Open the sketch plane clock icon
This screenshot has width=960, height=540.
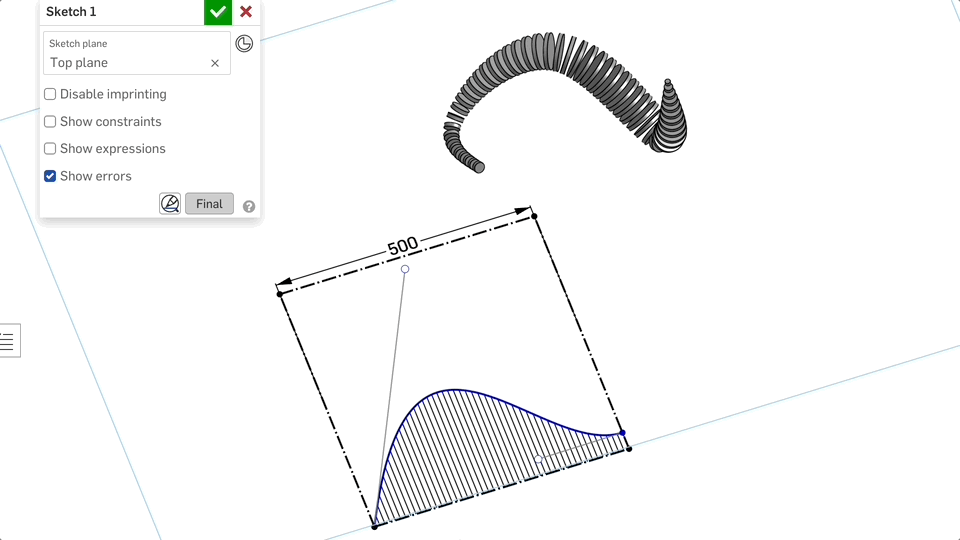click(x=244, y=43)
